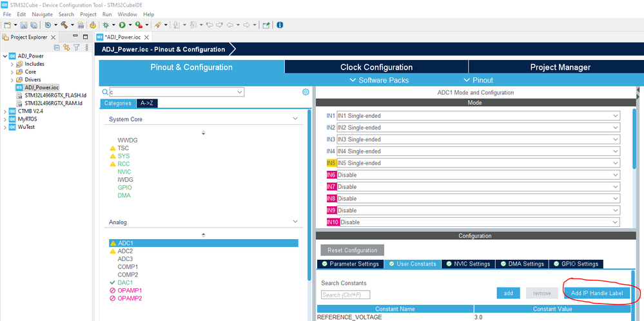Open the NVIC Settings tab
Viewport: 644px width, 321px height.
tap(468, 264)
